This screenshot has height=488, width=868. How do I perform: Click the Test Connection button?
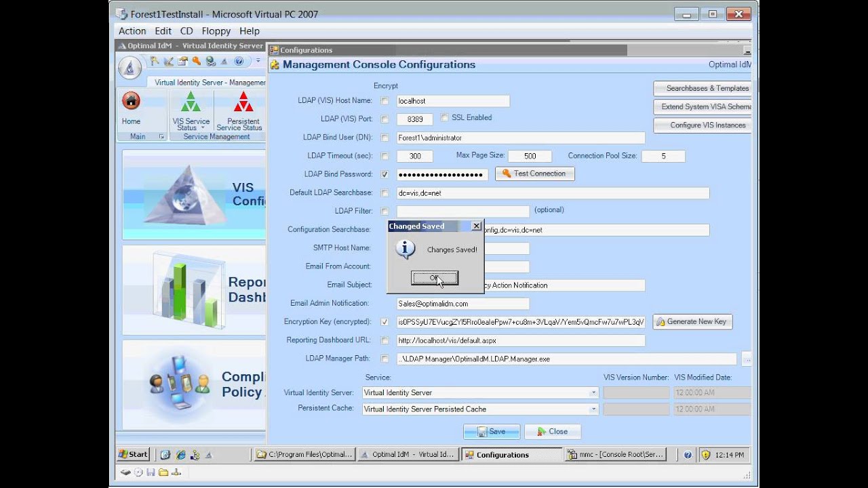tap(535, 174)
